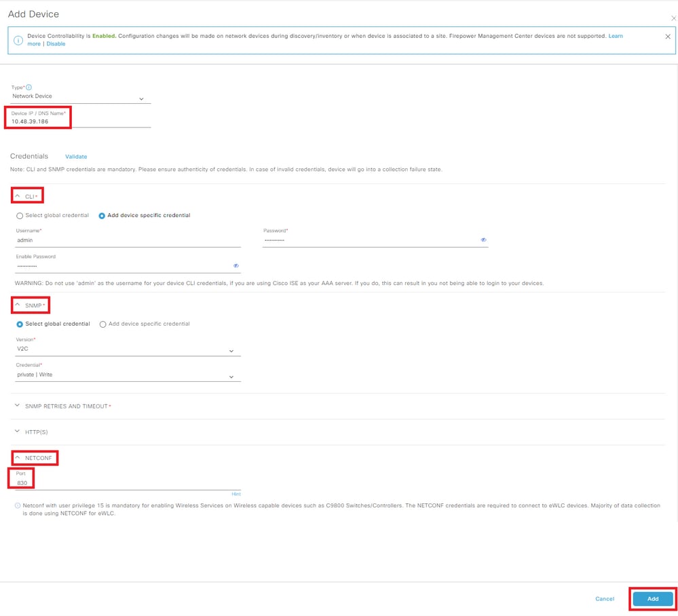678x616 pixels.
Task: Open the Learn more link
Action: pos(616,36)
